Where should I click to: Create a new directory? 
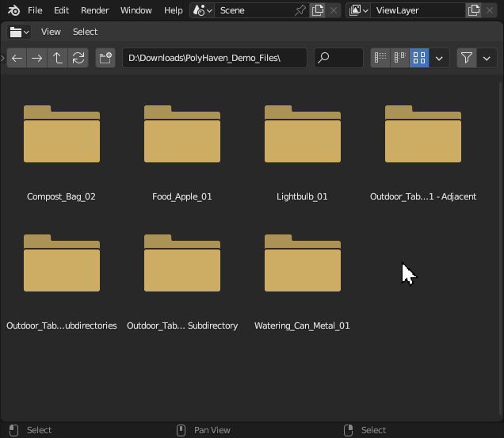[x=105, y=58]
